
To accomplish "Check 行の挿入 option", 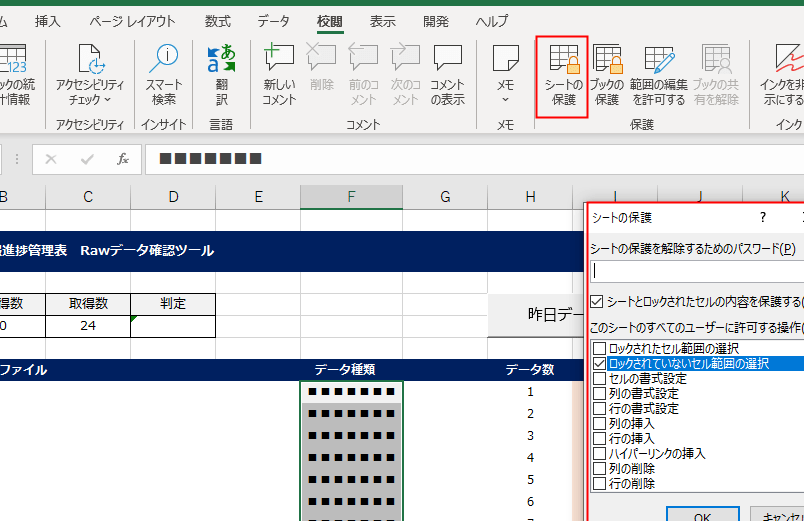I will point(599,438).
